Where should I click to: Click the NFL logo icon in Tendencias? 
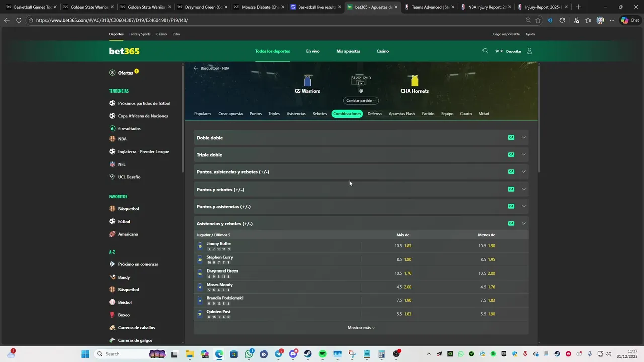tap(112, 164)
